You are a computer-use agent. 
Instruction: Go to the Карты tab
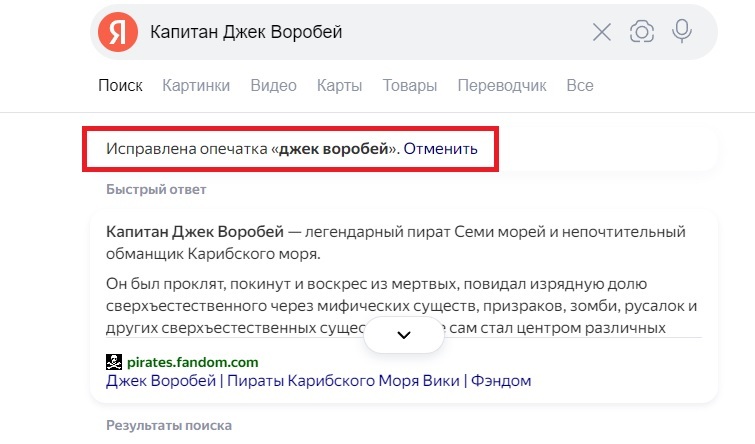coord(339,86)
